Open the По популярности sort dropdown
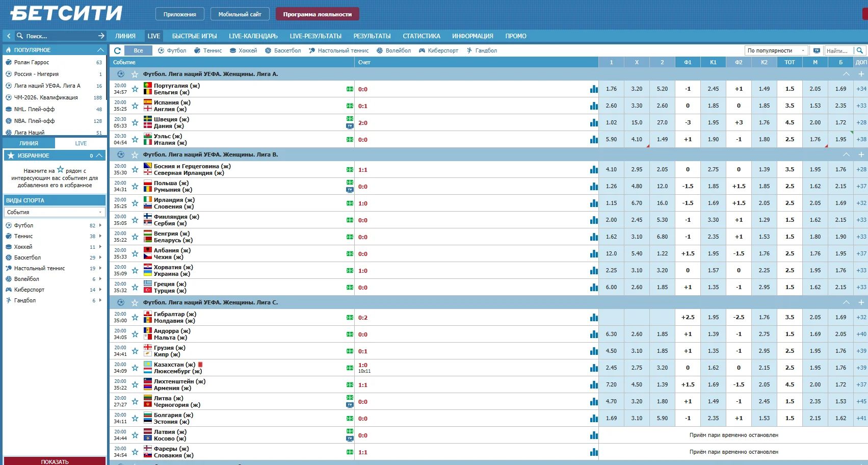 coord(776,50)
